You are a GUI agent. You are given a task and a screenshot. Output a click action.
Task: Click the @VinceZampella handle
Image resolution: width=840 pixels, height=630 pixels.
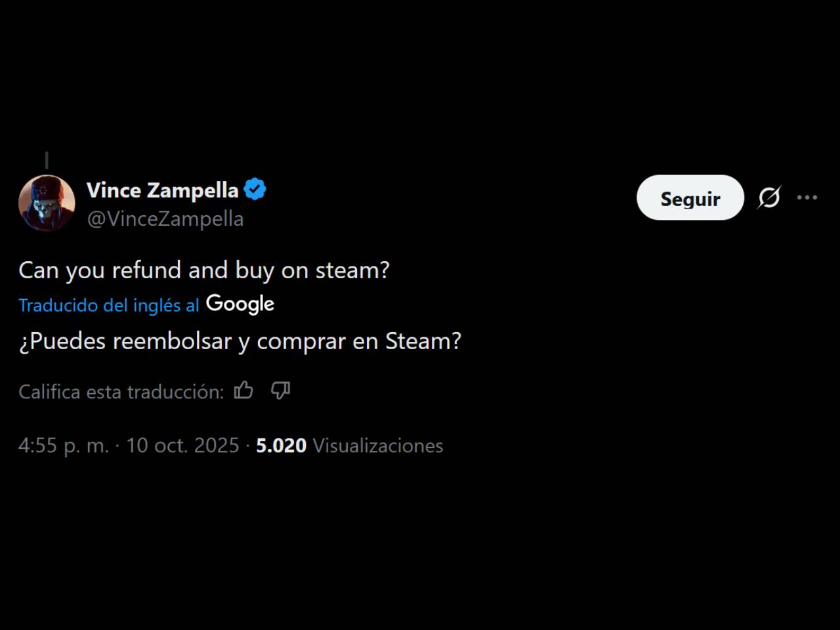[x=165, y=219]
